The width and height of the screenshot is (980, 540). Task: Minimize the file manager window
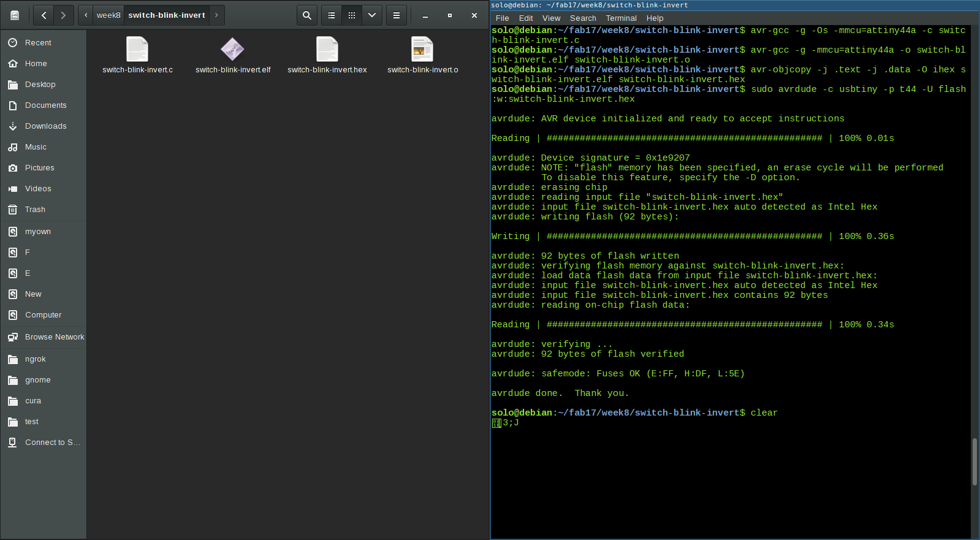pyautogui.click(x=425, y=15)
